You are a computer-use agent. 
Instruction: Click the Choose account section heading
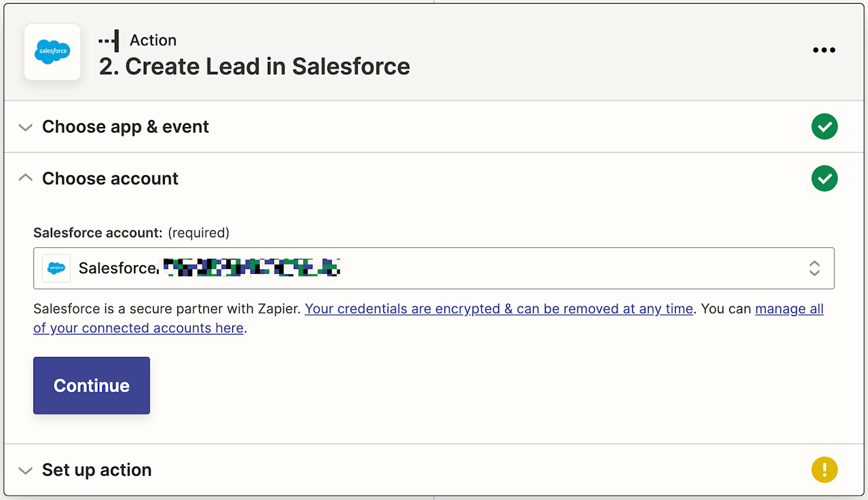pyautogui.click(x=110, y=178)
